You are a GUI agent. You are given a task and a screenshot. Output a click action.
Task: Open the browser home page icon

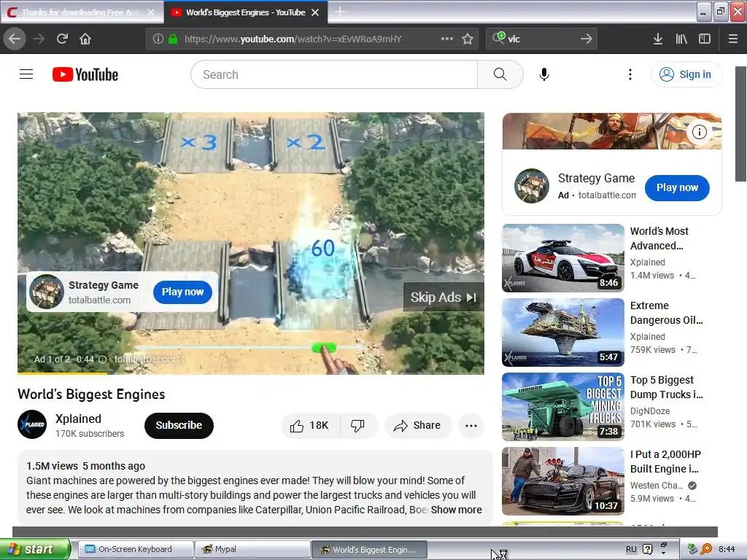pyautogui.click(x=85, y=39)
